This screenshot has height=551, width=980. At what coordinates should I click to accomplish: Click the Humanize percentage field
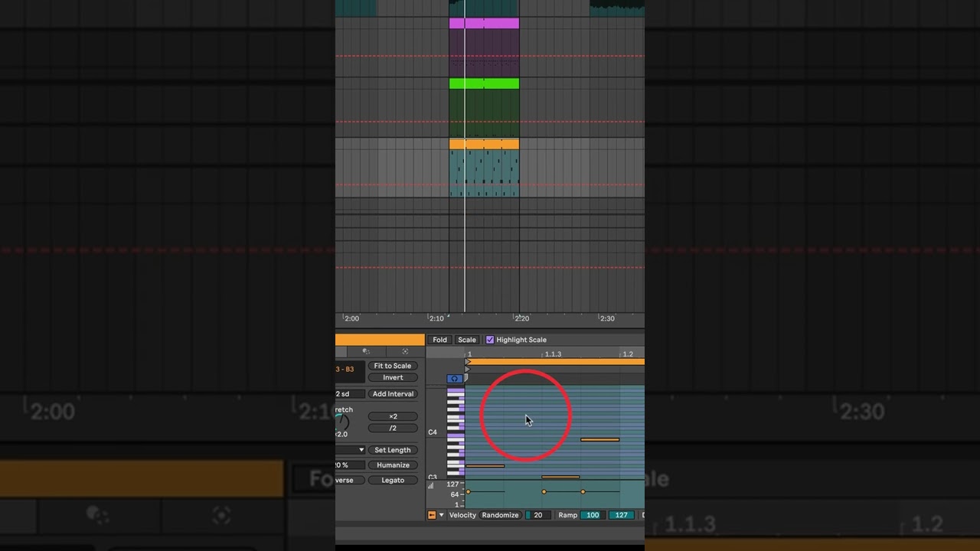pyautogui.click(x=349, y=465)
